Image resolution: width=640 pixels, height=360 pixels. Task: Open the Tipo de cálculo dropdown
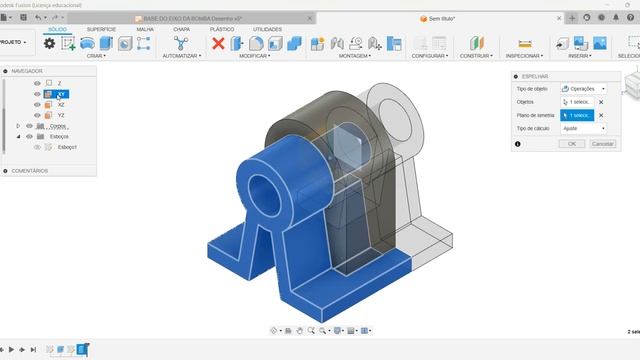click(x=583, y=128)
